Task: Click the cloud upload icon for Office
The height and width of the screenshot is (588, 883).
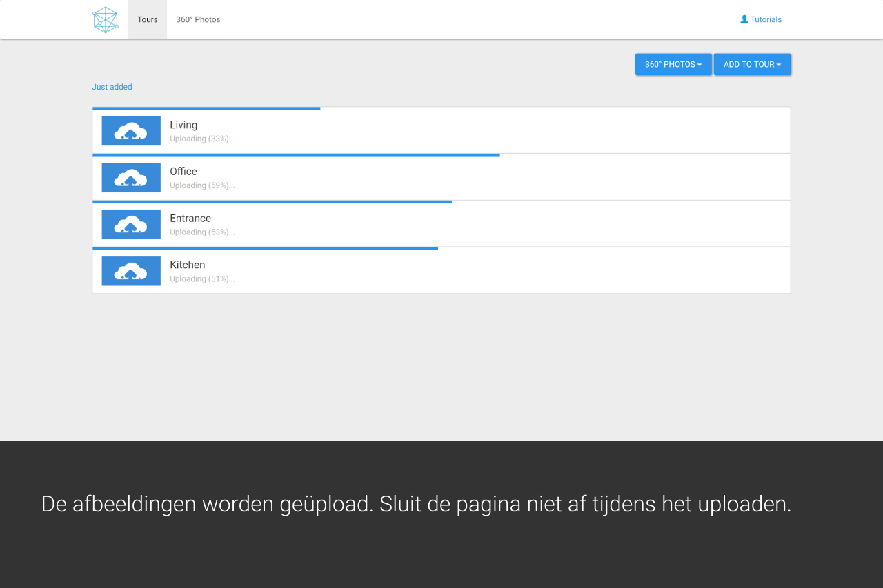Action: [x=131, y=178]
